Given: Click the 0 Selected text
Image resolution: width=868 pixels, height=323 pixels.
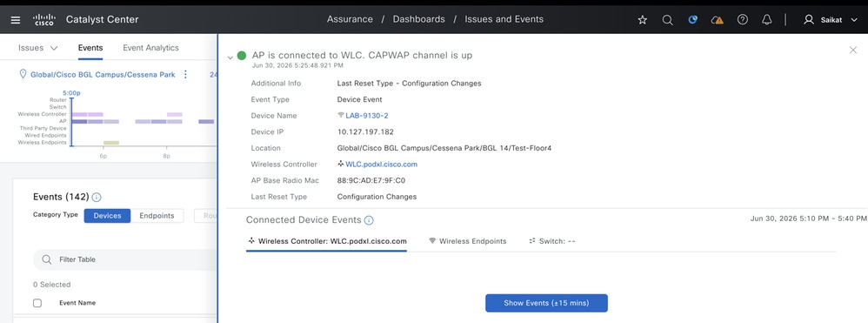Looking at the screenshot, I should click(51, 284).
